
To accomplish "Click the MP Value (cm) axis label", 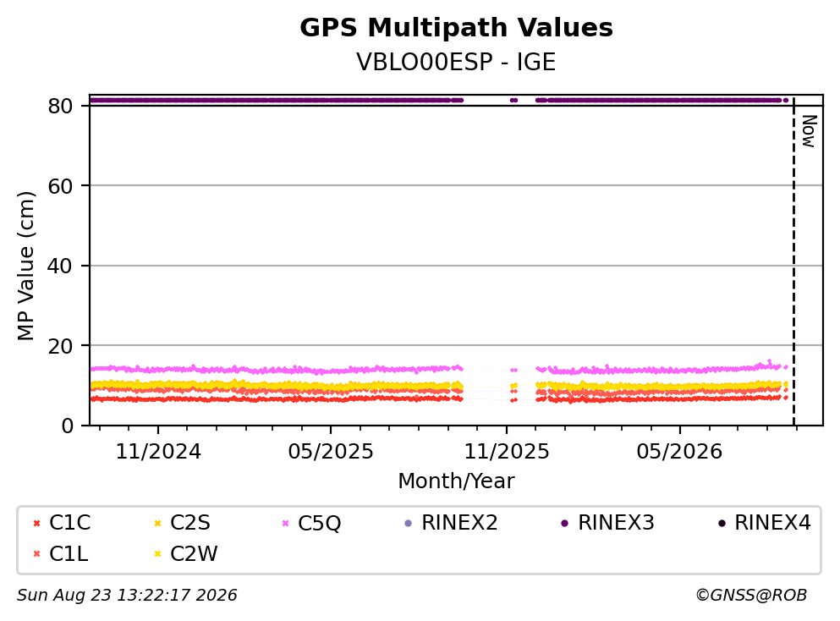I will coord(25,266).
